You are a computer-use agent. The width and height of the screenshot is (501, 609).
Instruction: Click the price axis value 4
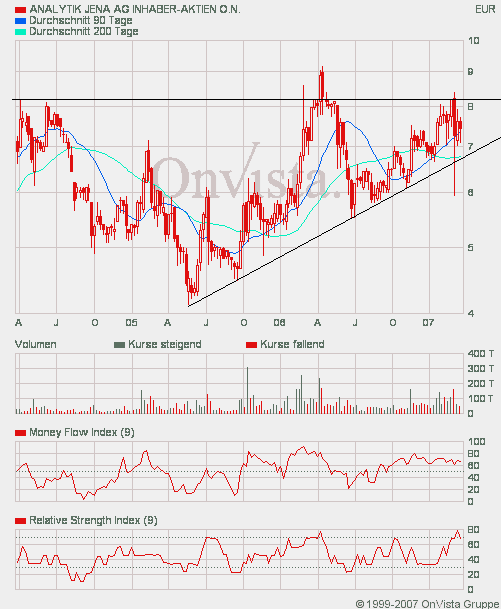(x=471, y=313)
